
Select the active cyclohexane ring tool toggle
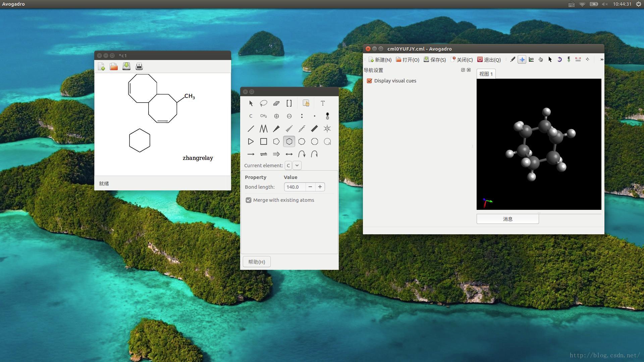tap(289, 141)
